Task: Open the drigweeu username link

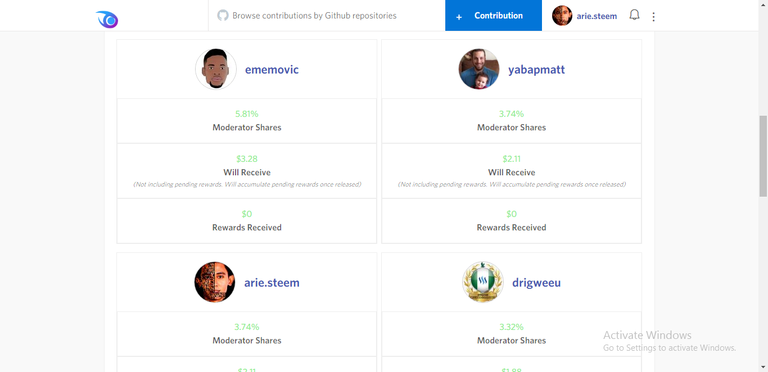Action: [x=536, y=283]
